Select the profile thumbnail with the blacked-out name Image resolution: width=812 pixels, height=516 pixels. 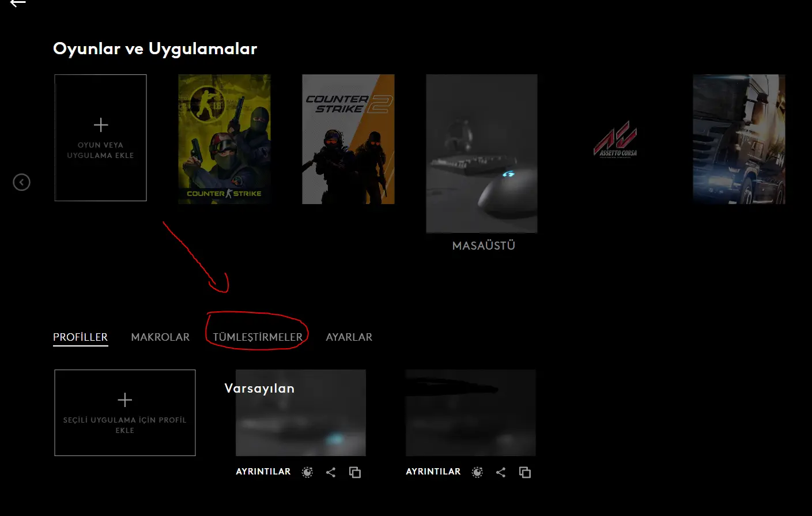pyautogui.click(x=471, y=413)
